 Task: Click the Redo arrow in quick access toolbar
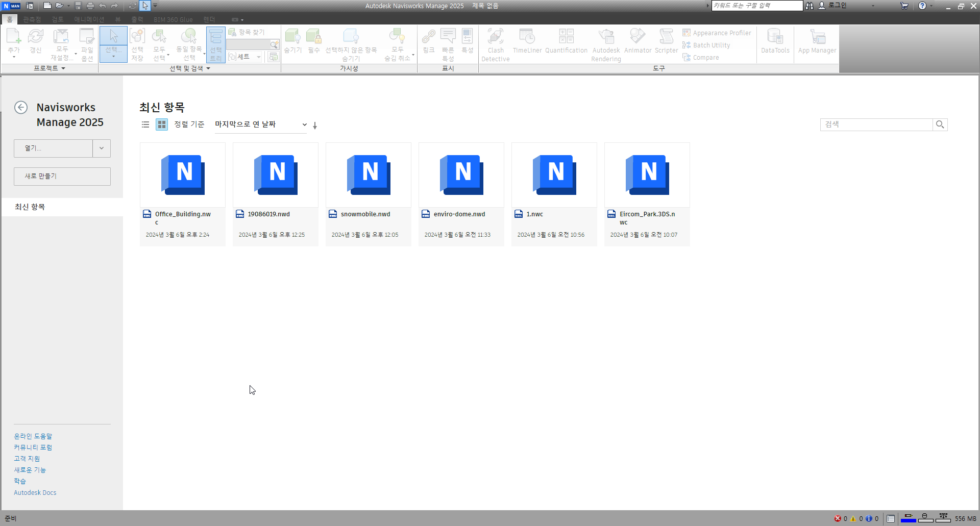(x=114, y=6)
